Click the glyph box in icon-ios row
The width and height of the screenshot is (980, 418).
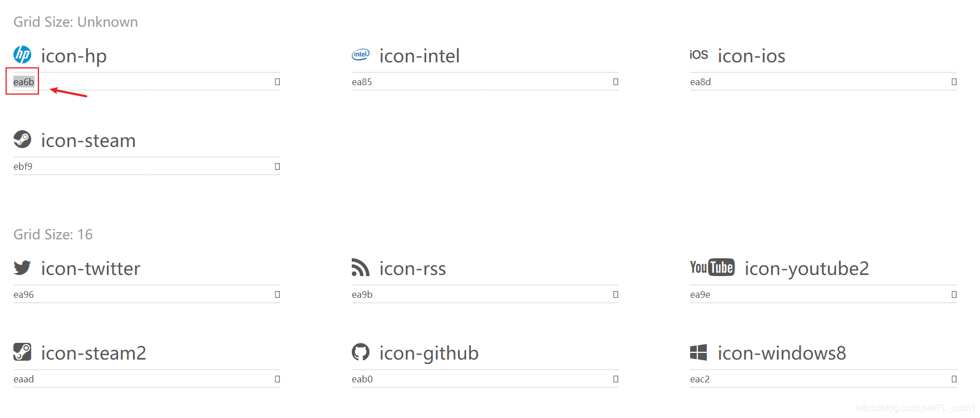click(x=954, y=82)
